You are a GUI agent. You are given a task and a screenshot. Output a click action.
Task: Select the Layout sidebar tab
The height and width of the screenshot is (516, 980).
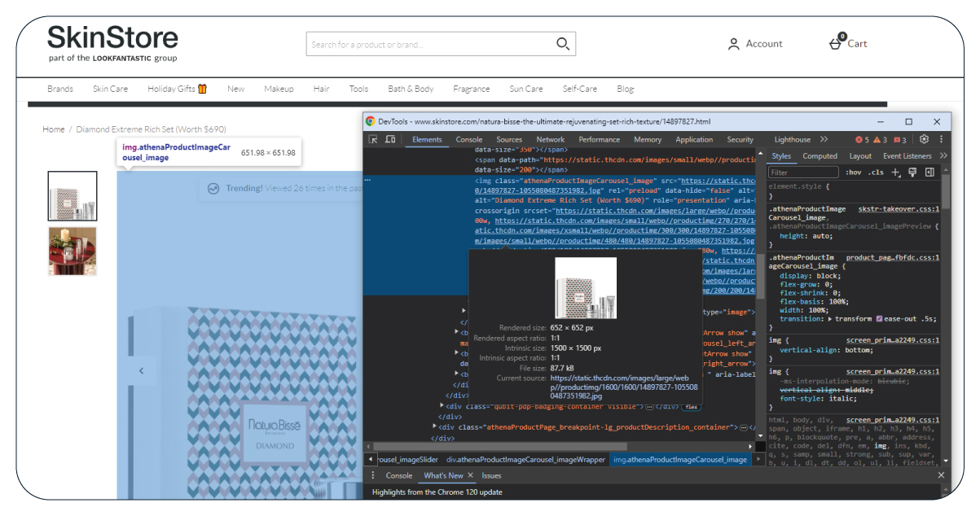[x=859, y=156]
